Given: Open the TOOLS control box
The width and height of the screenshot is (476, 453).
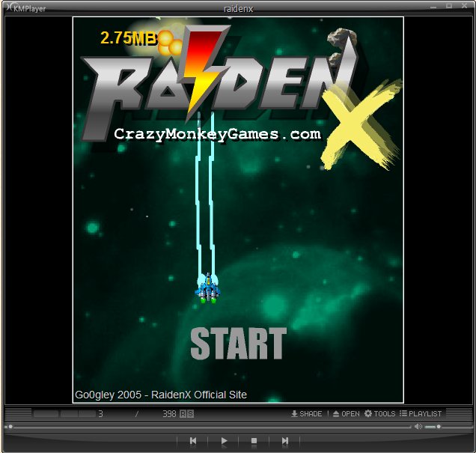Looking at the screenshot, I should [x=379, y=413].
